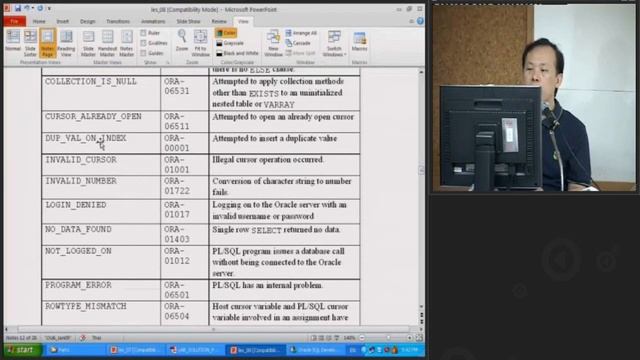Click the DUP_VAL_ON_INDEX cell text
The image size is (640, 360).
pyautogui.click(x=86, y=138)
